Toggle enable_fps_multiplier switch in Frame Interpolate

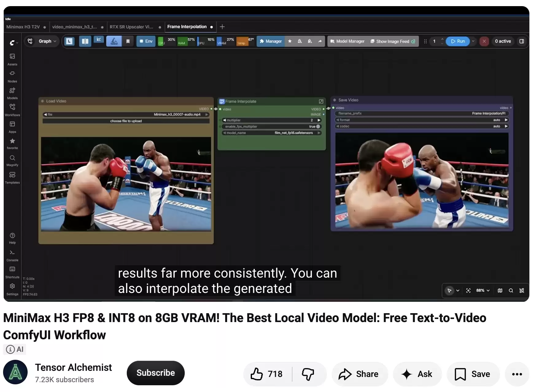click(x=318, y=126)
